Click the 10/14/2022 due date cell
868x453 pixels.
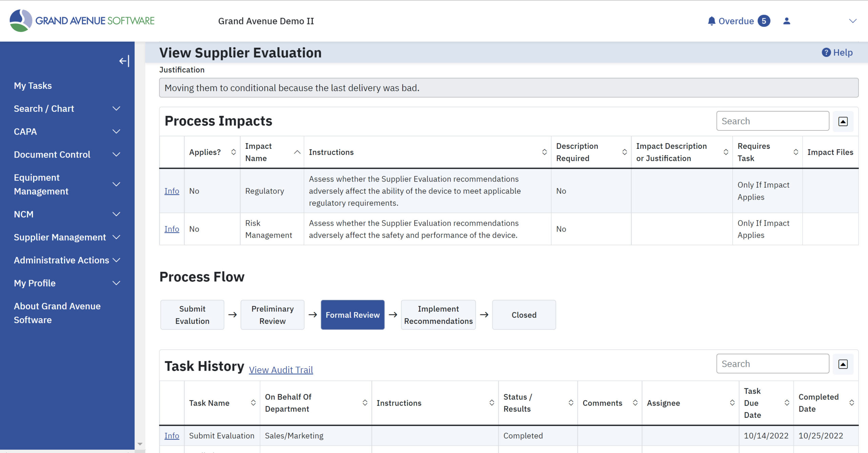tap(766, 436)
